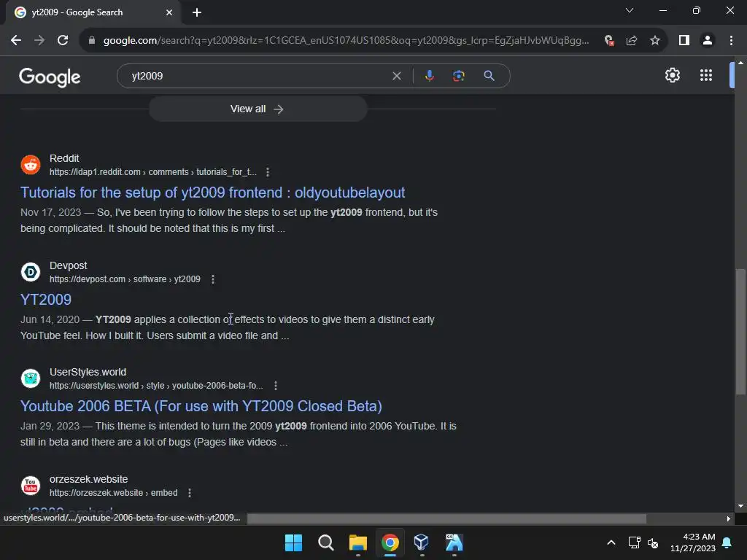Click the address bar URL
Screen dimensions: 747x560
[346, 41]
